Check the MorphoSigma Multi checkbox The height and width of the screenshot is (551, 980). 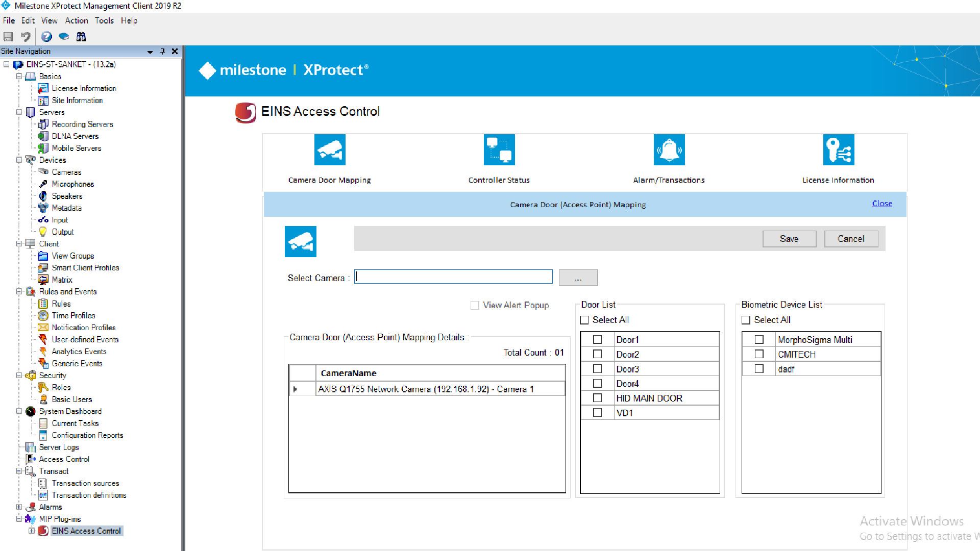tap(759, 340)
